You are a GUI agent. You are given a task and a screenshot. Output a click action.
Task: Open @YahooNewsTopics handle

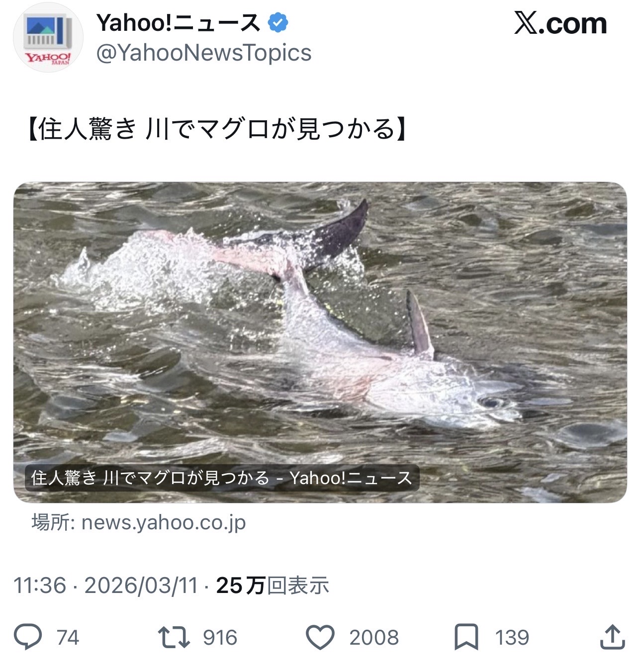tap(204, 53)
